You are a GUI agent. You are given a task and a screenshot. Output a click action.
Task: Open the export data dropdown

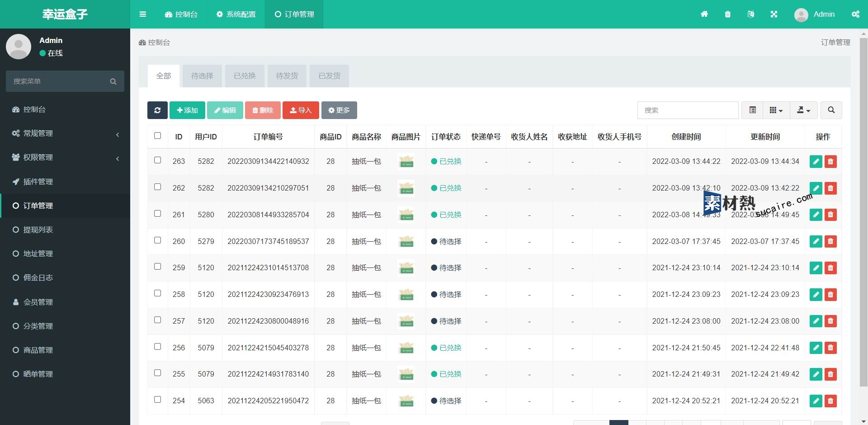coord(803,110)
